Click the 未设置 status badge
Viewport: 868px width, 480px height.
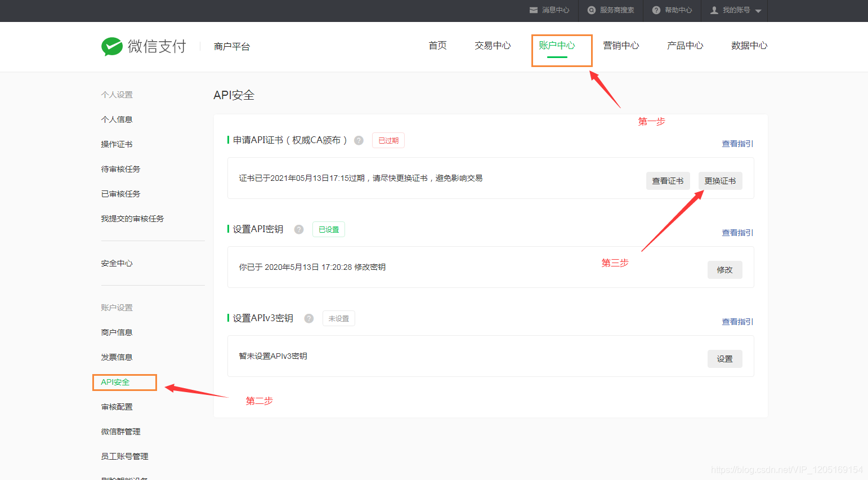pos(339,318)
